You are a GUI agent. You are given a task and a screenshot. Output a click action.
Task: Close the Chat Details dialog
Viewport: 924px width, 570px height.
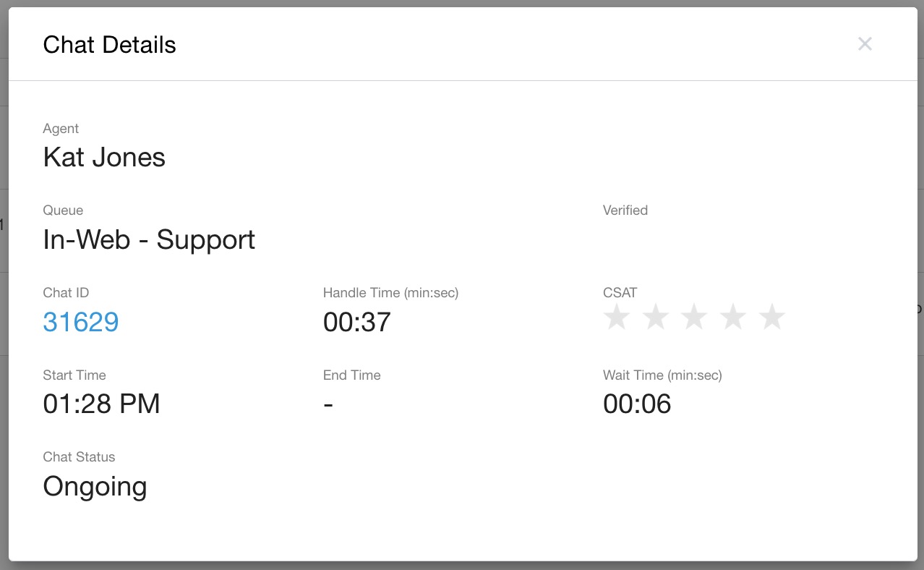point(865,44)
